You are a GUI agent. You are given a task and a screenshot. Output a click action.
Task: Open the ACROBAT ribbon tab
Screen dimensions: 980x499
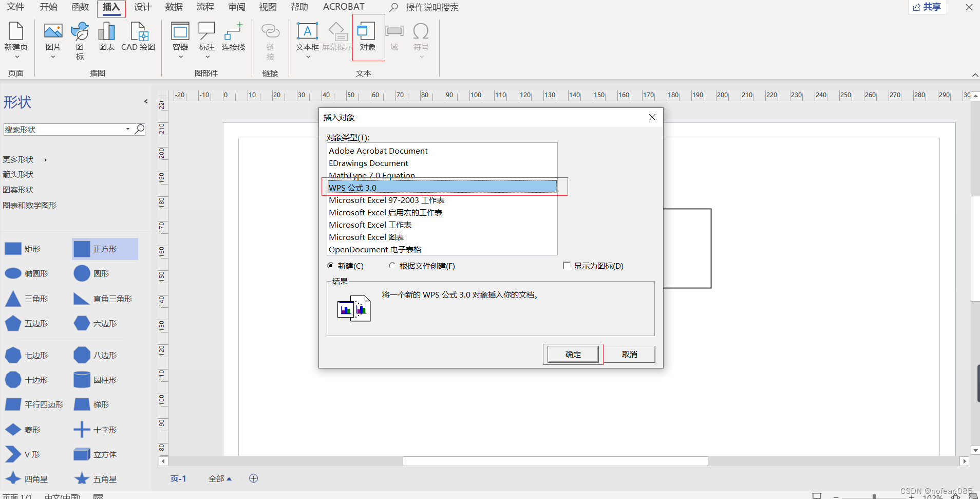pos(344,7)
